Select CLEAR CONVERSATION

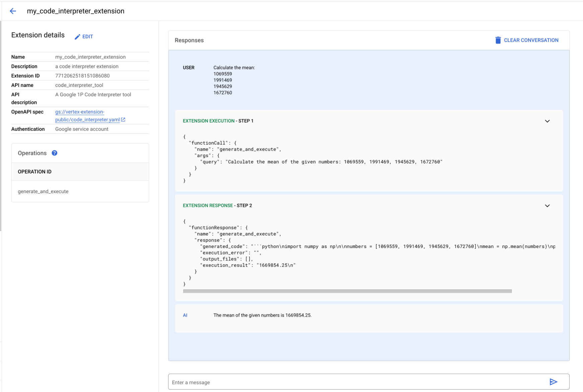coord(531,40)
